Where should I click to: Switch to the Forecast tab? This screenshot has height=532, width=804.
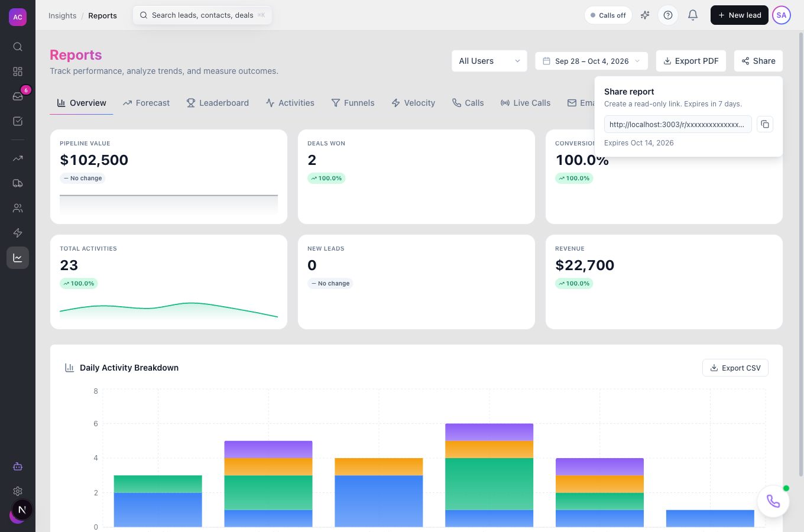pos(146,103)
